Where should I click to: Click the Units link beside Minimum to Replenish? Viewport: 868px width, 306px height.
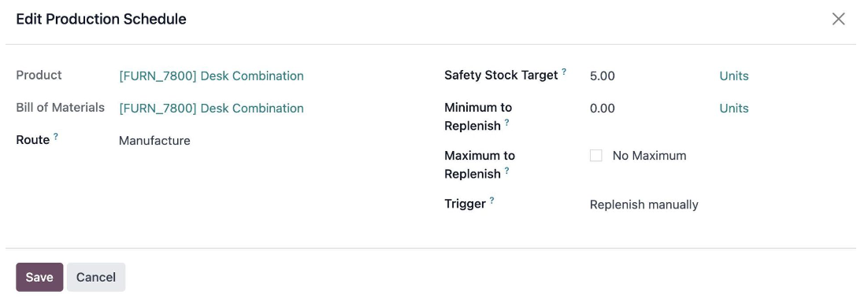click(x=733, y=109)
